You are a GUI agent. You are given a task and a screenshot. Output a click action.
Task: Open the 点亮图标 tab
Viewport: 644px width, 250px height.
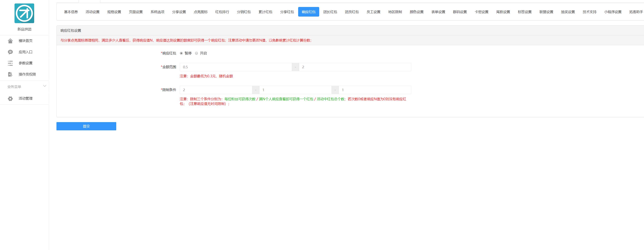(201, 12)
